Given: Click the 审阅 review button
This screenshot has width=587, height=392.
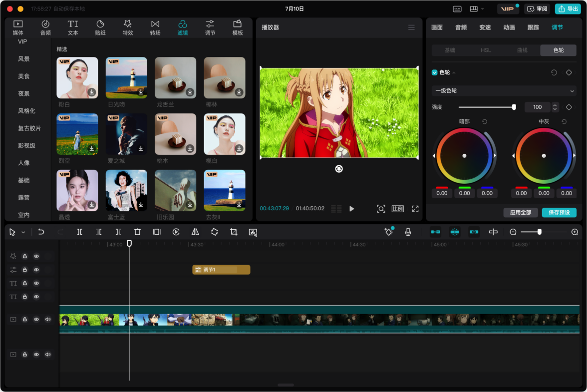Looking at the screenshot, I should click(x=537, y=8).
